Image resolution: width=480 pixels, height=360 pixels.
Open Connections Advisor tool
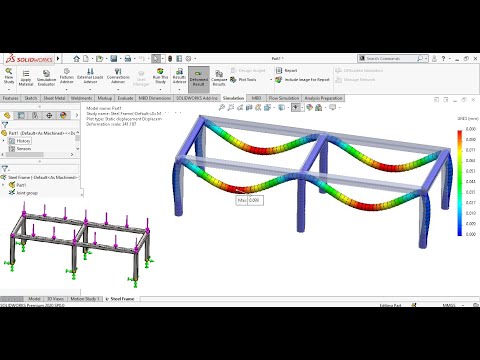pos(118,76)
